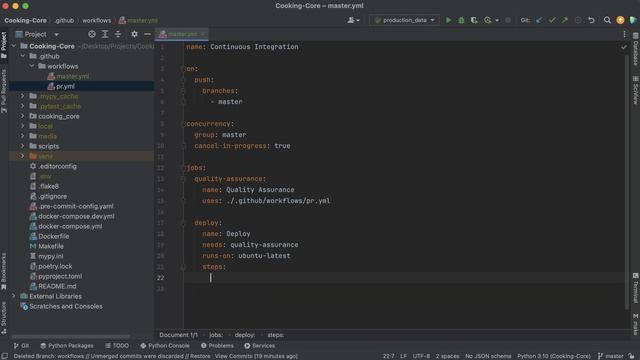Open the Problems tool window
The image size is (640, 360).
217,346
